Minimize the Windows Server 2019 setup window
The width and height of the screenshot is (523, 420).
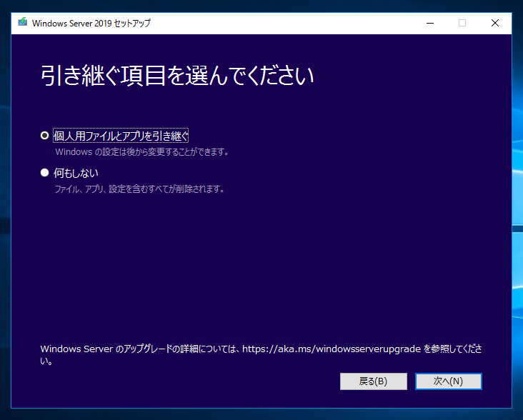coord(430,23)
